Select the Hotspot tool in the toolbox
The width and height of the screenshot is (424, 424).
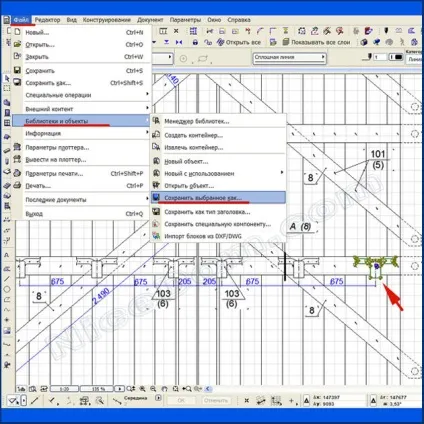click(7, 320)
